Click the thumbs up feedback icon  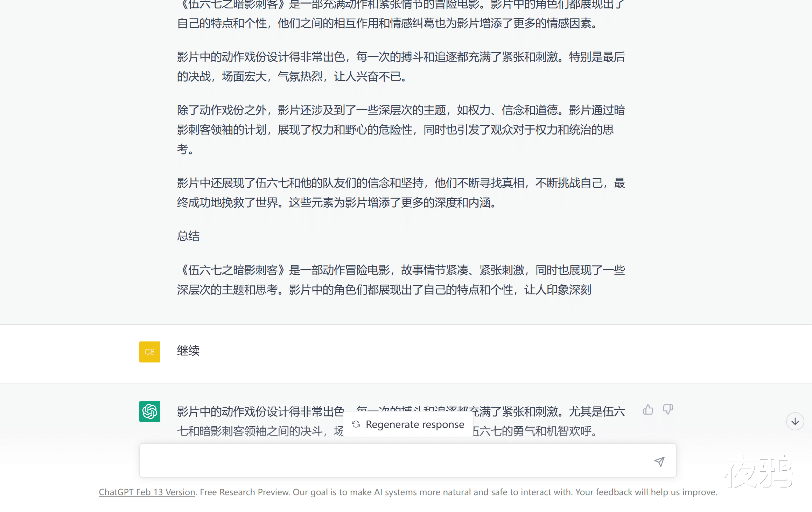pyautogui.click(x=648, y=409)
